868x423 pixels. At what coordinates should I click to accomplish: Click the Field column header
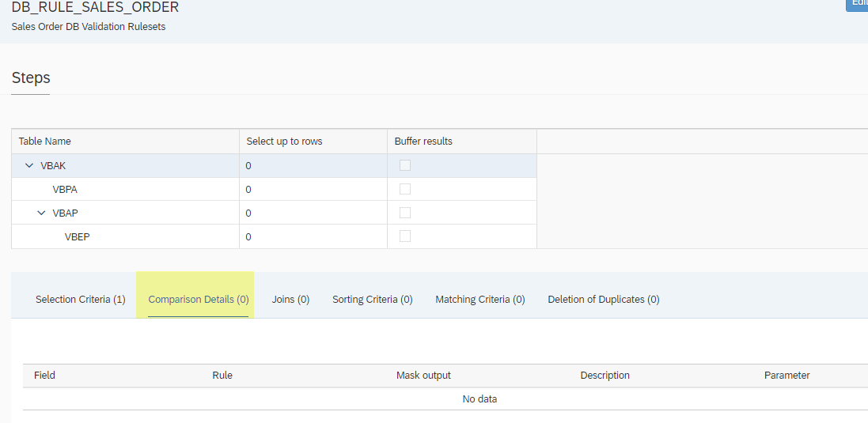pyautogui.click(x=45, y=376)
